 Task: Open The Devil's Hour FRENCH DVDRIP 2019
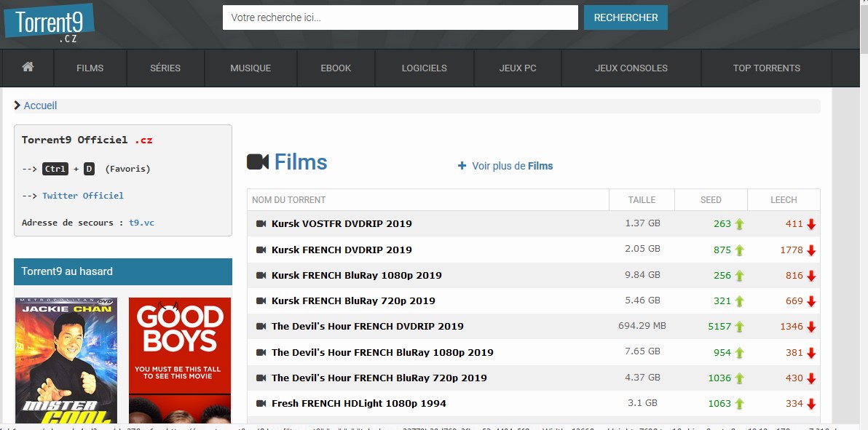[368, 326]
